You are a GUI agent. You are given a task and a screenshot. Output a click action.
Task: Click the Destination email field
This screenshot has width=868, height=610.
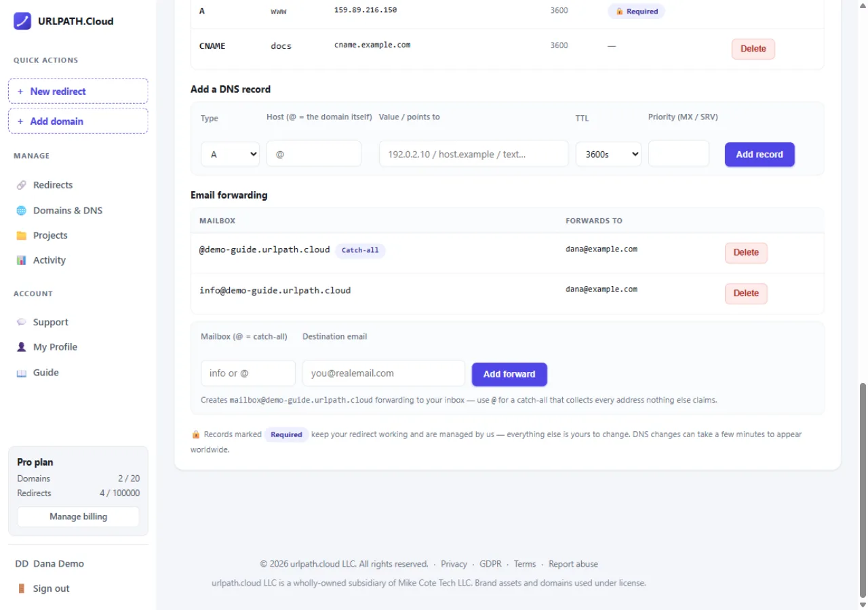coord(384,373)
